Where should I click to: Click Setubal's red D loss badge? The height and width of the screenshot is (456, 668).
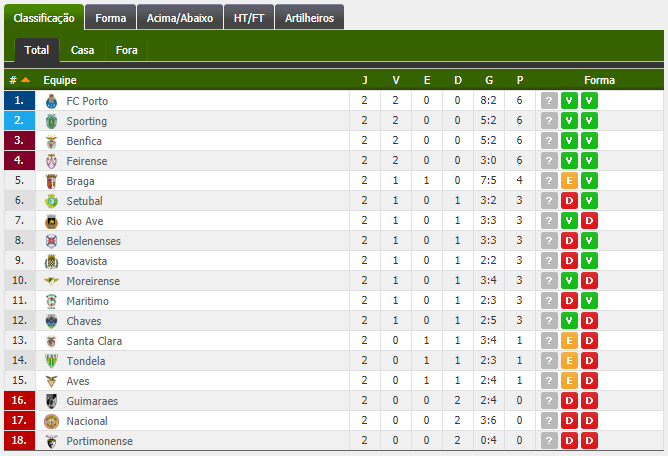pyautogui.click(x=569, y=201)
